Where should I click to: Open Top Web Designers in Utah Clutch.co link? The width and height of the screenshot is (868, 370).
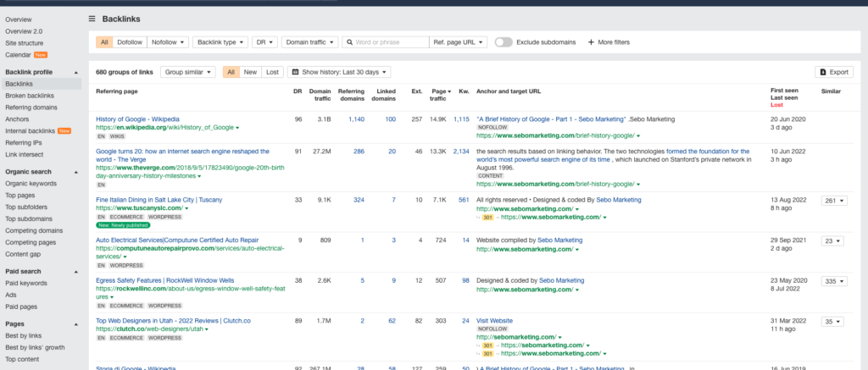pyautogui.click(x=173, y=321)
